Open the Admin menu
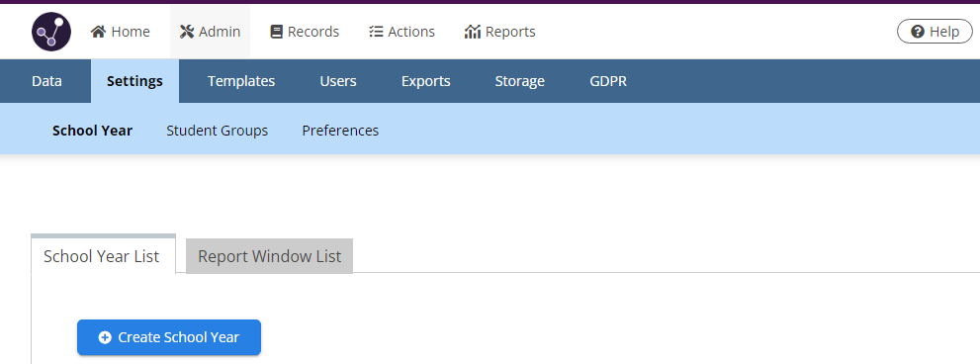980x364 pixels. pos(210,32)
